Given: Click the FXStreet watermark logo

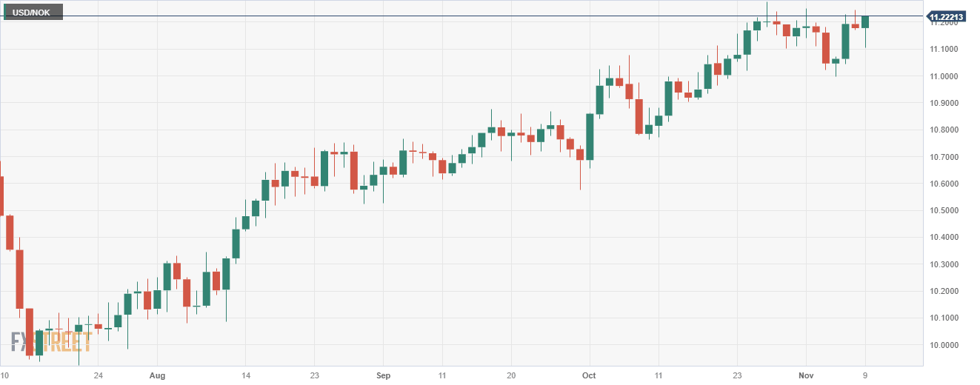Looking at the screenshot, I should coord(52,342).
